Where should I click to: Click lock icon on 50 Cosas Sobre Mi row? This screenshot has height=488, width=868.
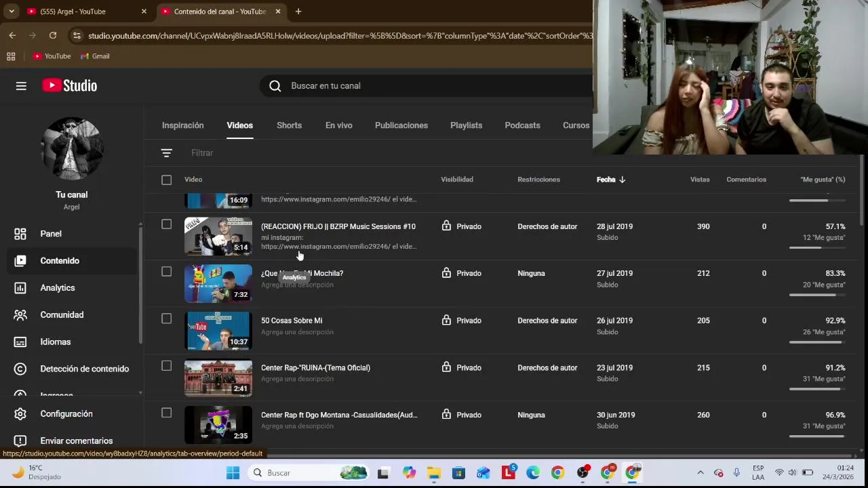[446, 320]
